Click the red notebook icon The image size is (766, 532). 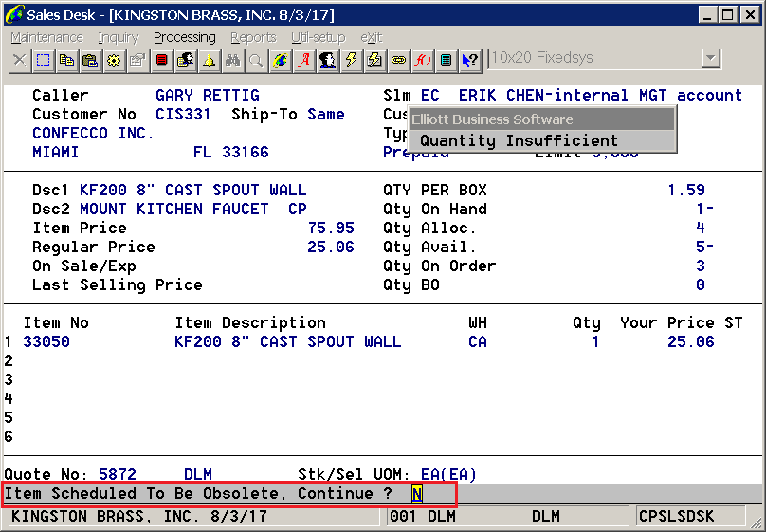[162, 61]
